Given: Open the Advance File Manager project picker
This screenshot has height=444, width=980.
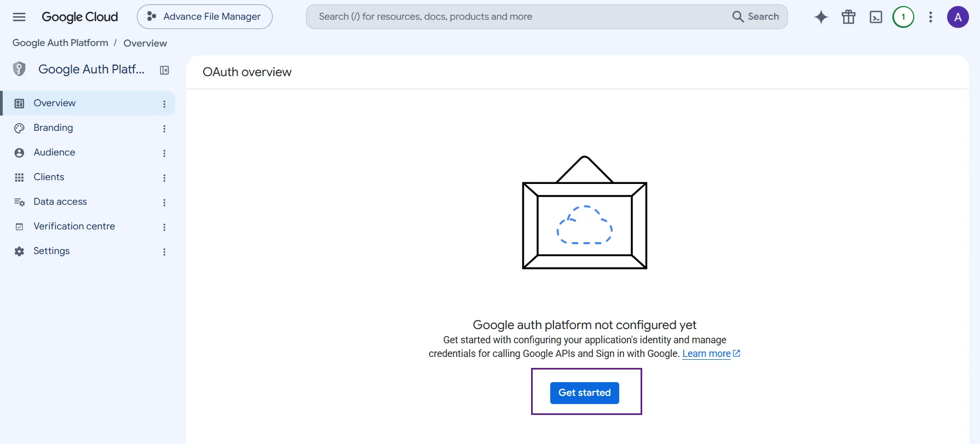Looking at the screenshot, I should 205,17.
